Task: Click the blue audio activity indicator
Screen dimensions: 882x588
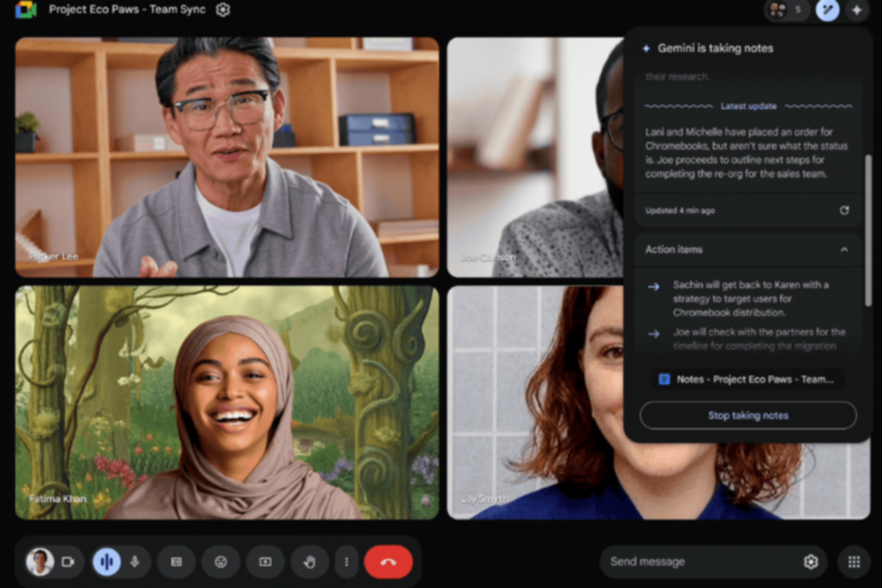Action: point(107,562)
